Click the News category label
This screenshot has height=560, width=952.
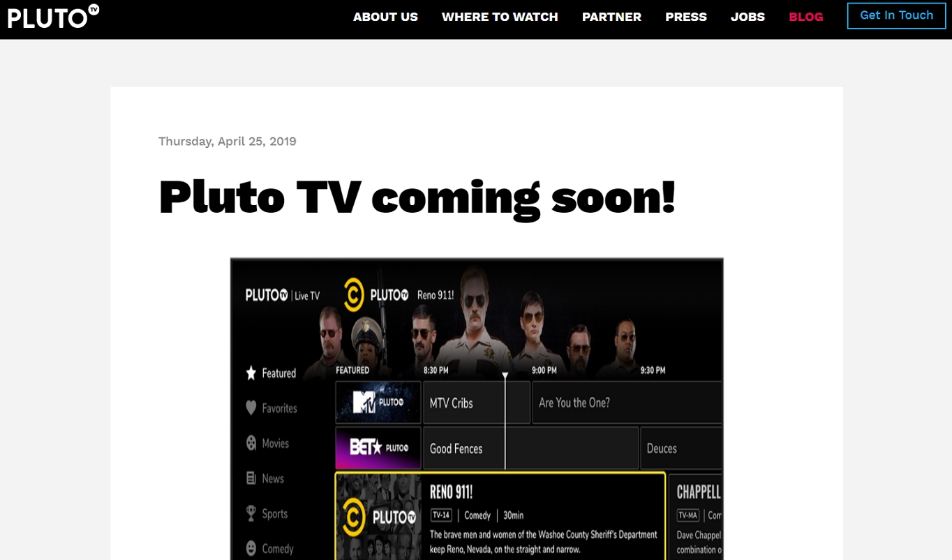coord(273,478)
